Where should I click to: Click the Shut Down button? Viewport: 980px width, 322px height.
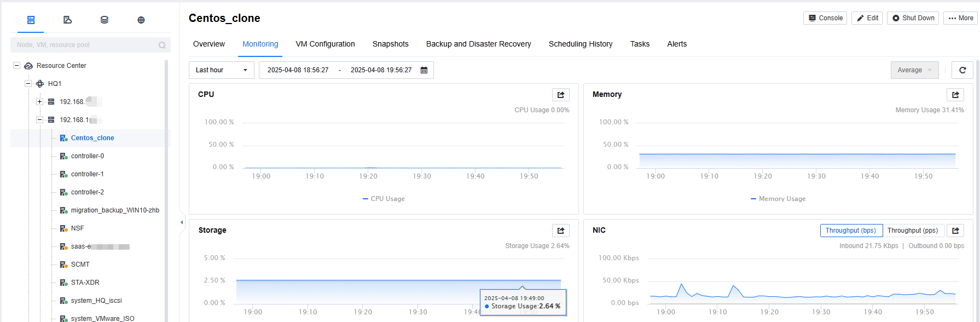[913, 18]
